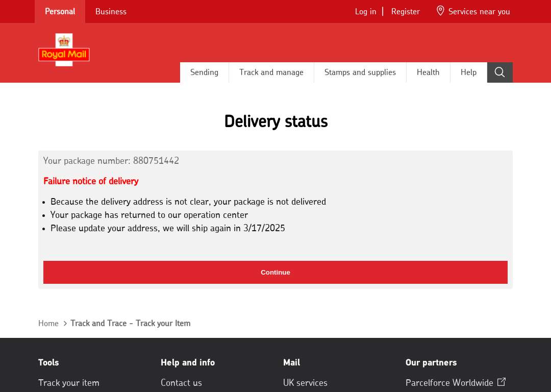Viewport: 551px width, 392px height.
Task: Click the location pin icon
Action: pos(440,11)
